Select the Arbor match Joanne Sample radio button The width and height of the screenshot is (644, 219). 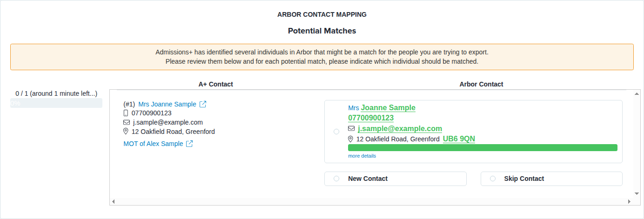pos(336,132)
